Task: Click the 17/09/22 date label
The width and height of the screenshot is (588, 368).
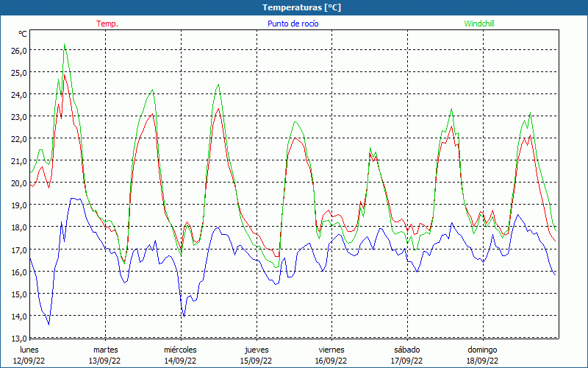Action: coord(407,361)
